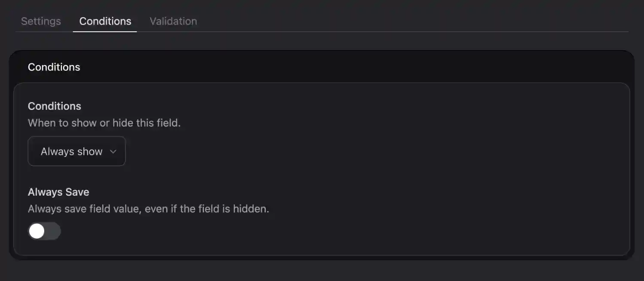This screenshot has width=644, height=281.
Task: Switch to the Settings tab
Action: click(x=40, y=21)
